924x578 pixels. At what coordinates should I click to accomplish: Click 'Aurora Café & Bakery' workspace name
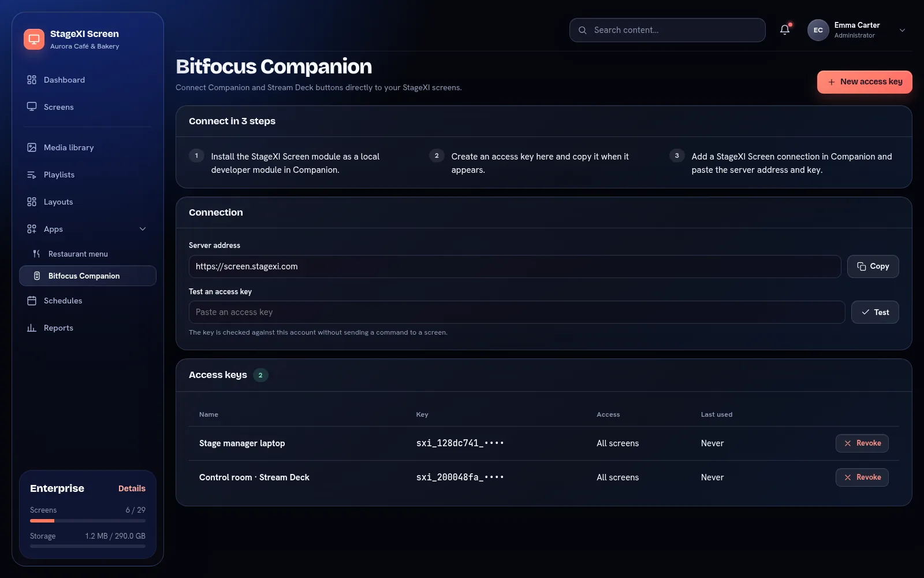pyautogui.click(x=85, y=46)
